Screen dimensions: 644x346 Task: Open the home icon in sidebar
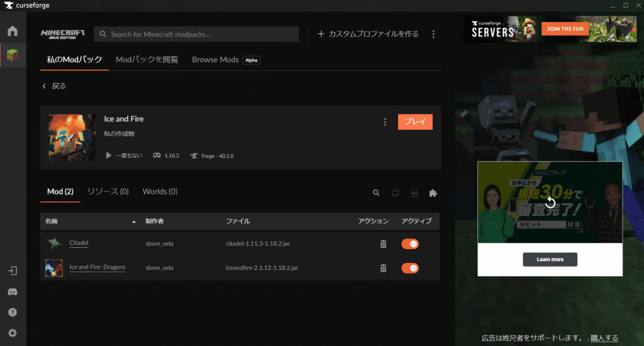pos(13,31)
